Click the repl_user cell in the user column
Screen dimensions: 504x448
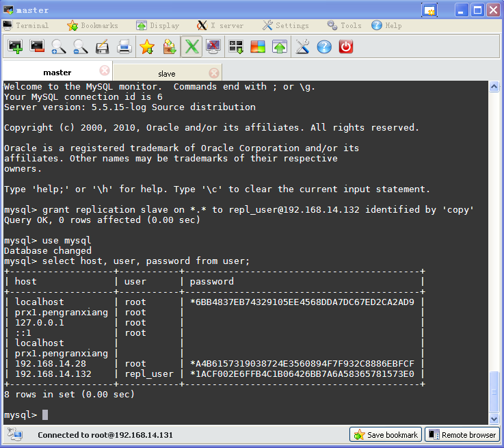pyautogui.click(x=149, y=374)
